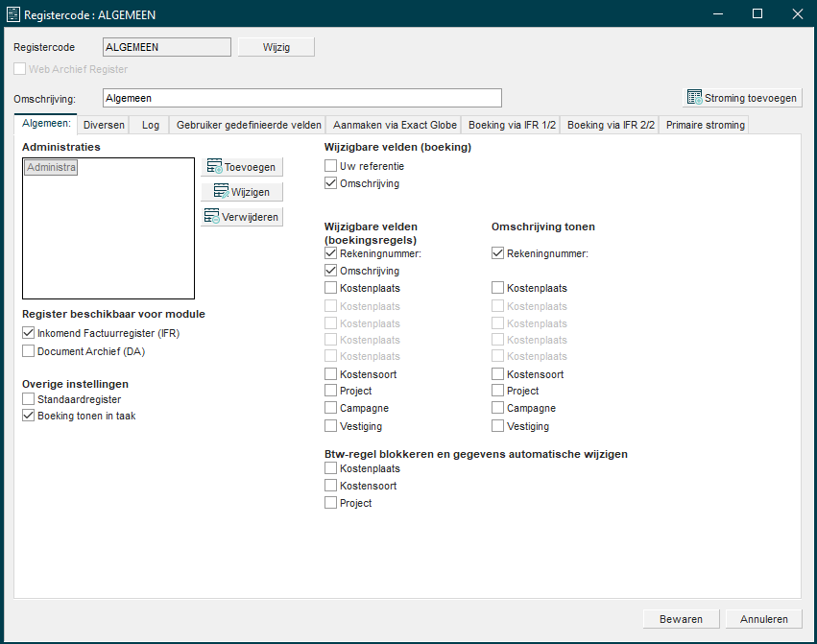Click into the Omschrijving text field
The image size is (817, 644).
click(301, 98)
